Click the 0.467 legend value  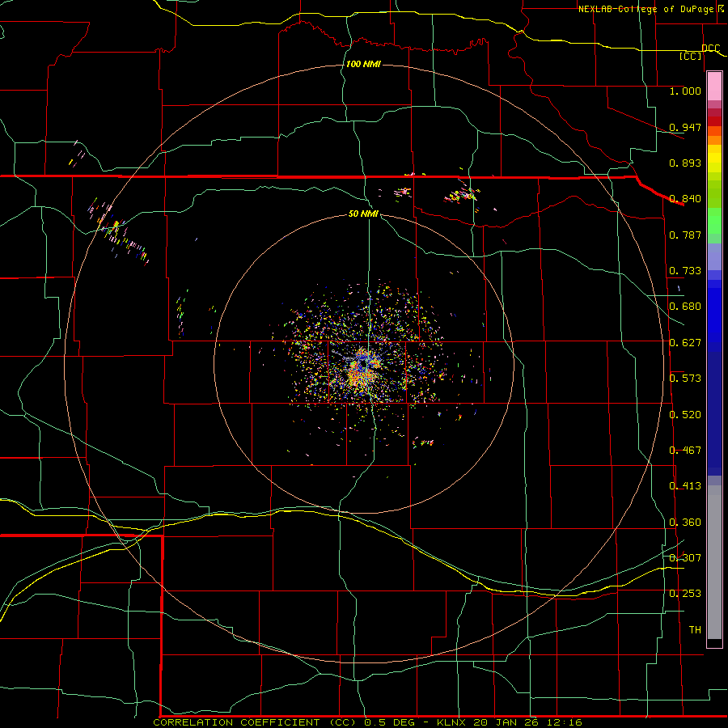[x=685, y=451]
